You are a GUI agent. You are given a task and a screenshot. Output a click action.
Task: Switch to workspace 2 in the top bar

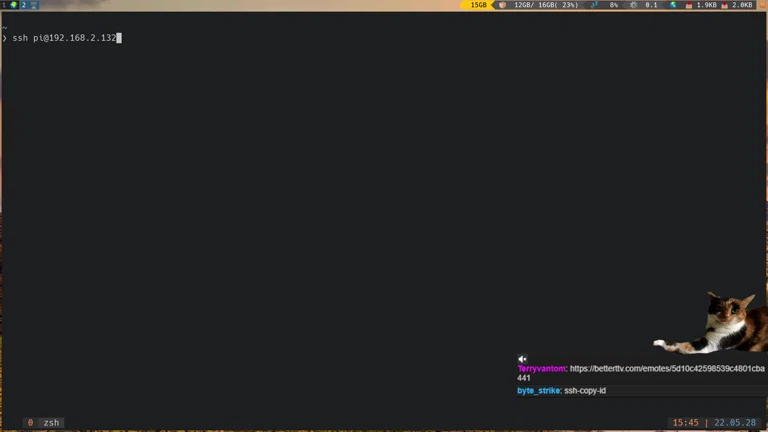[23, 5]
